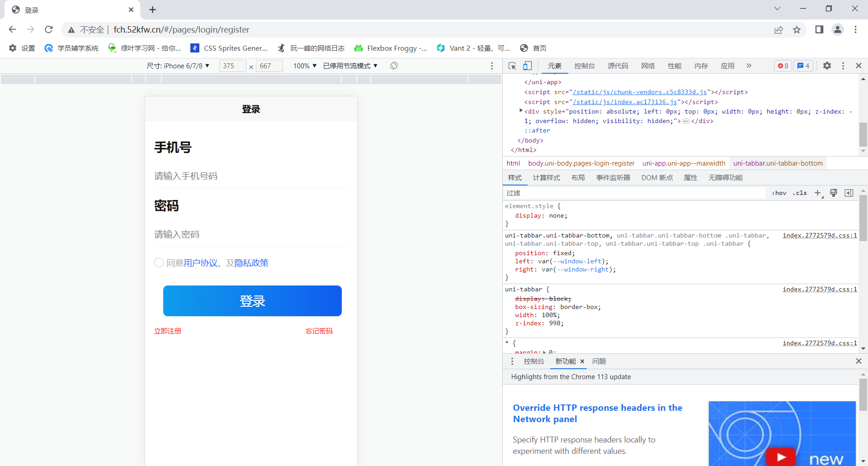
Task: Toggle rendering emulations paintbrush icon
Action: [x=834, y=193]
